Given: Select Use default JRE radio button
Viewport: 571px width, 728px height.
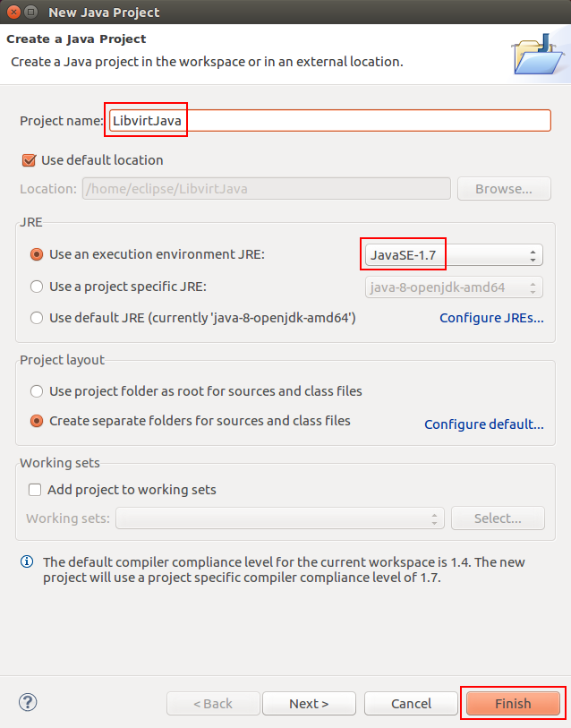Looking at the screenshot, I should coord(37,318).
